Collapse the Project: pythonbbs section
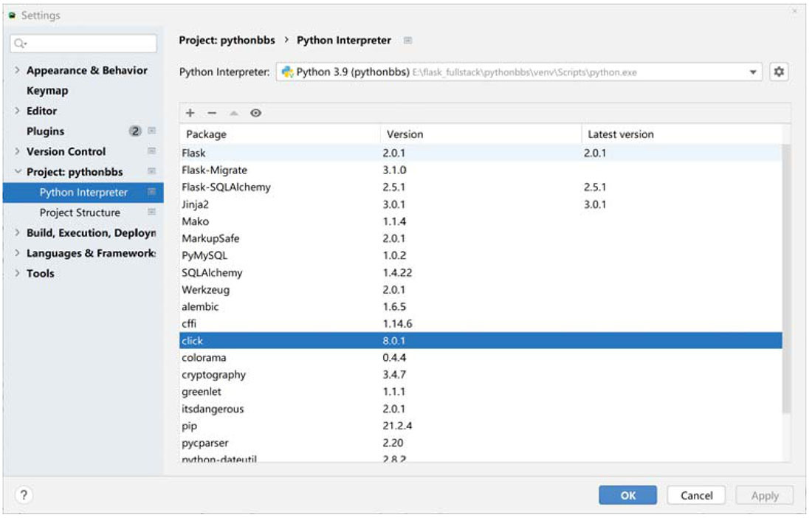The image size is (812, 518). (17, 171)
